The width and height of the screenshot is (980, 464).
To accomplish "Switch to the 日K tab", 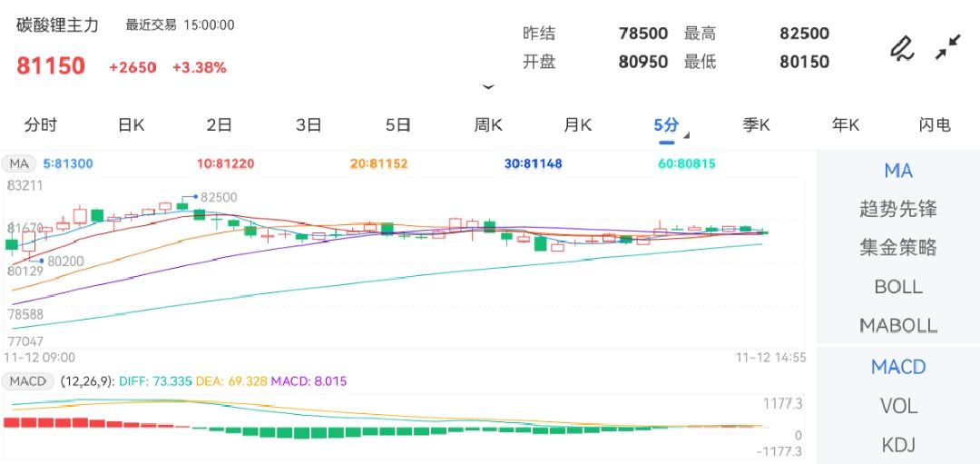I will [x=131, y=125].
